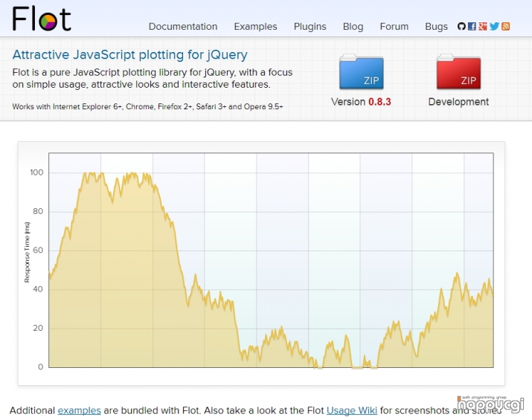Click the Flot logo
The image size is (532, 420).
[42, 19]
